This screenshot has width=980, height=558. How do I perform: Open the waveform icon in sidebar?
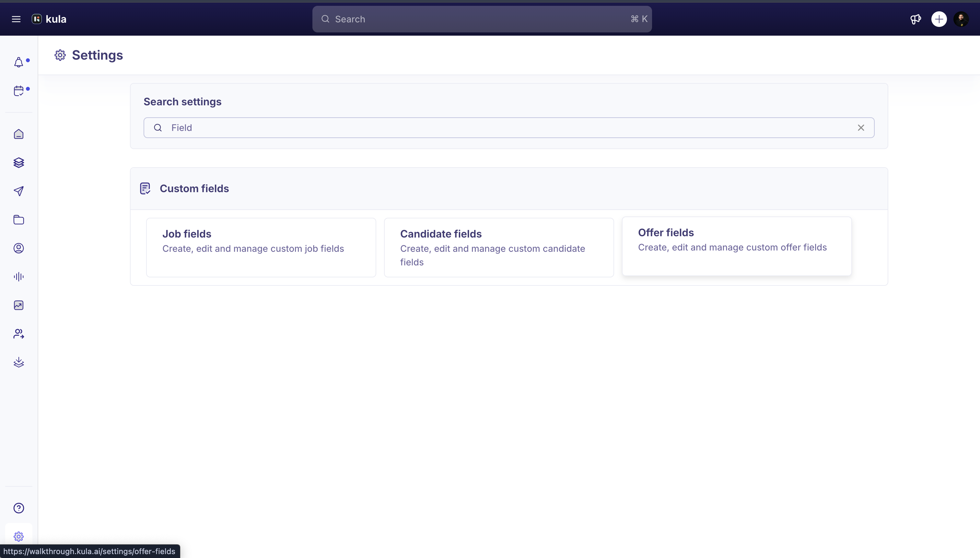coord(19,277)
